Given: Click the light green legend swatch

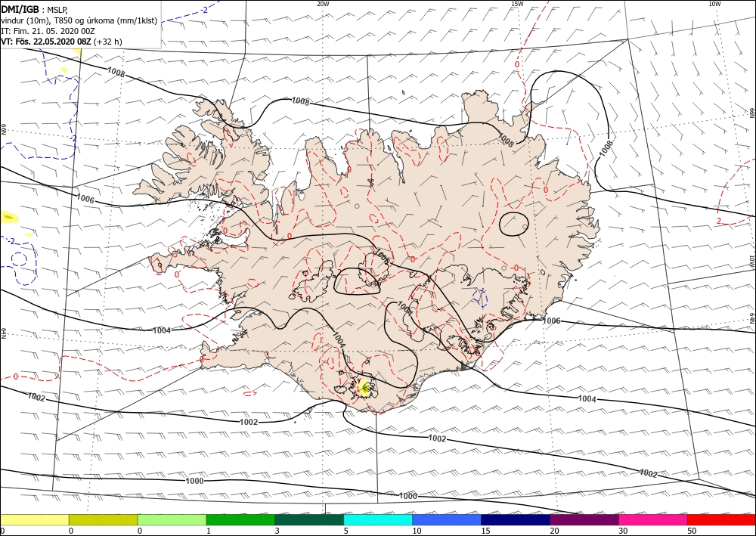Looking at the screenshot, I should (172, 519).
